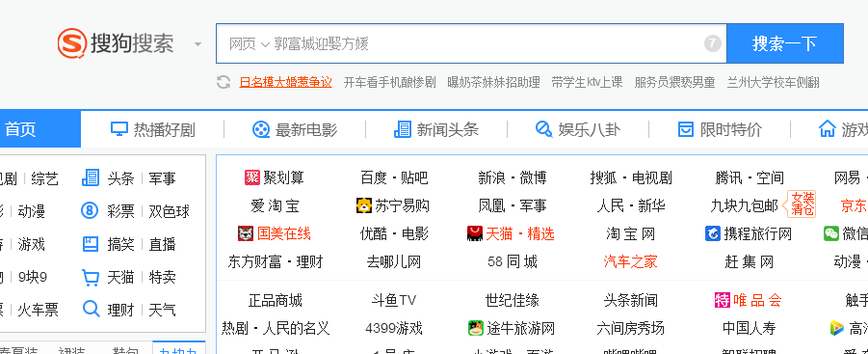Click the 国美在线 tiger icon

[x=246, y=233]
